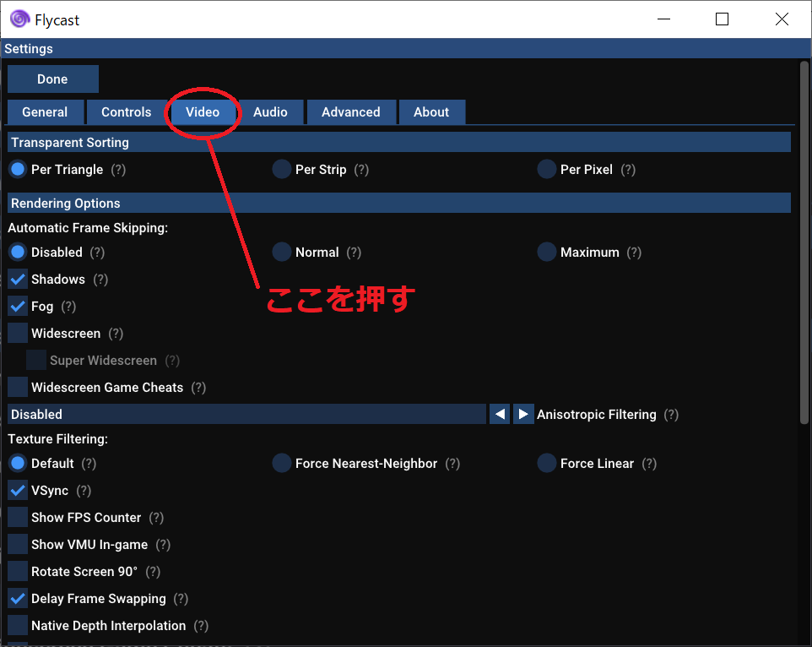
Task: Select Per Triangle transparent sorting
Action: click(18, 169)
